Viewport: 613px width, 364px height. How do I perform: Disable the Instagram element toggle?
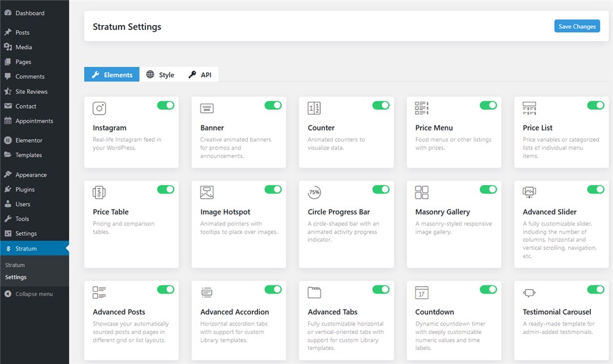pyautogui.click(x=166, y=105)
